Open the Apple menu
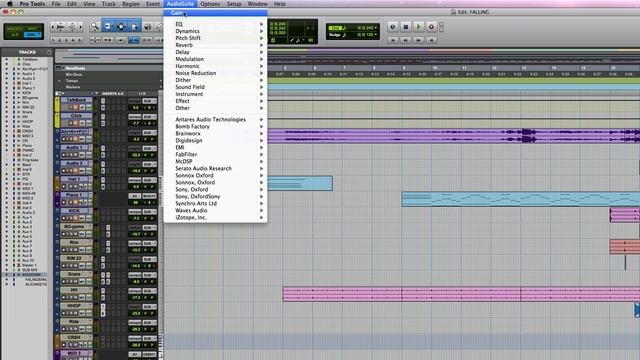Viewport: 640px width, 360px height. point(10,4)
